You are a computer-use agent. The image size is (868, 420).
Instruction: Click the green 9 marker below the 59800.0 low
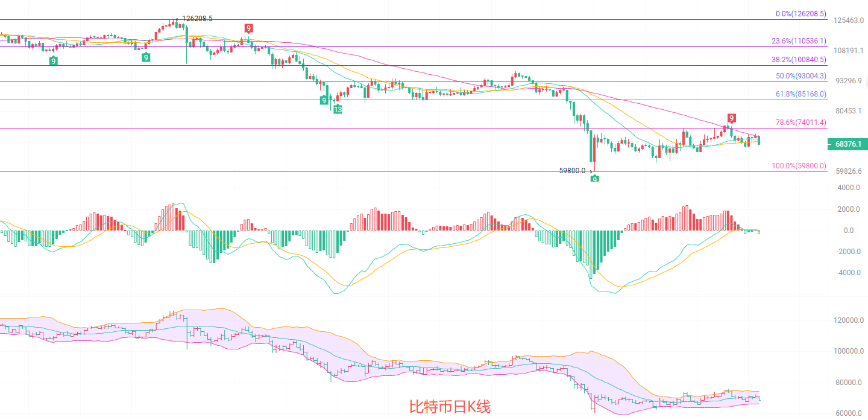[x=594, y=179]
